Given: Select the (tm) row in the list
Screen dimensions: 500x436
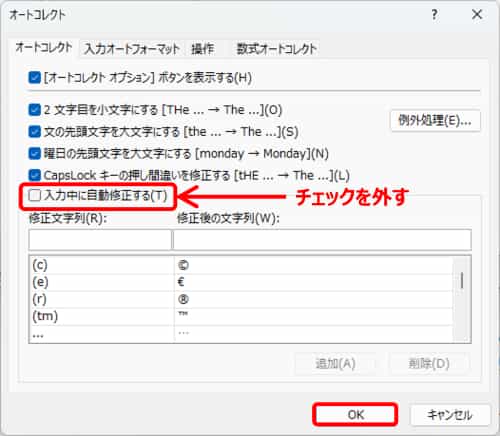Looking at the screenshot, I should (x=241, y=317).
